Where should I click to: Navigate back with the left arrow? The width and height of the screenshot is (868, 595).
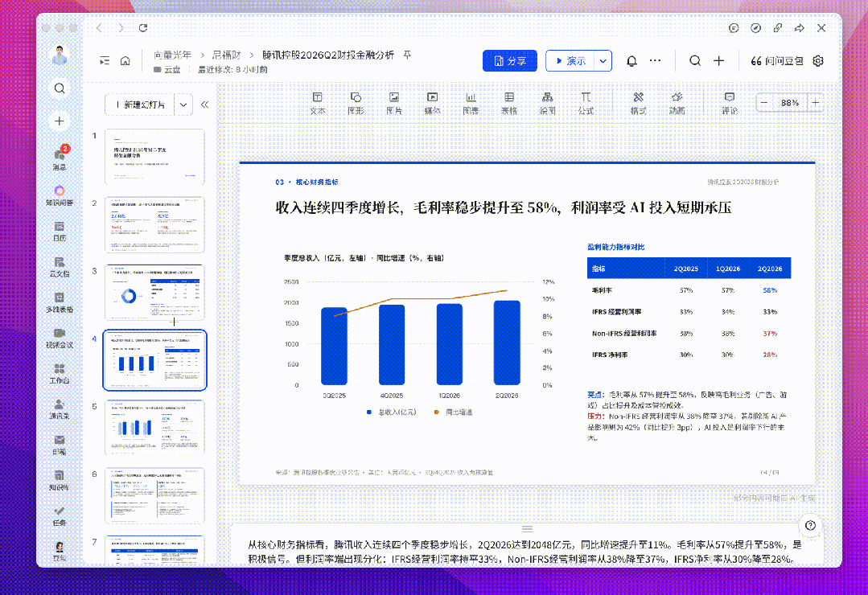pos(99,27)
